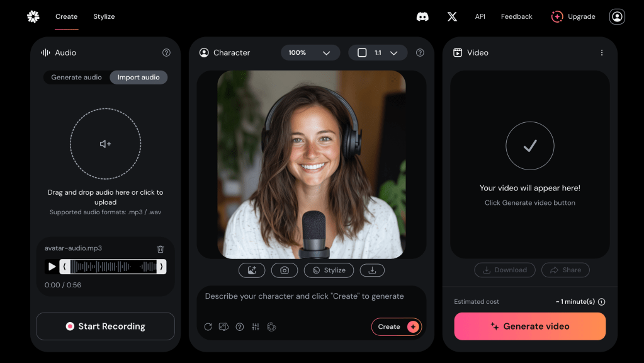Open the Video panel three-dot menu
This screenshot has width=644, height=363.
601,53
